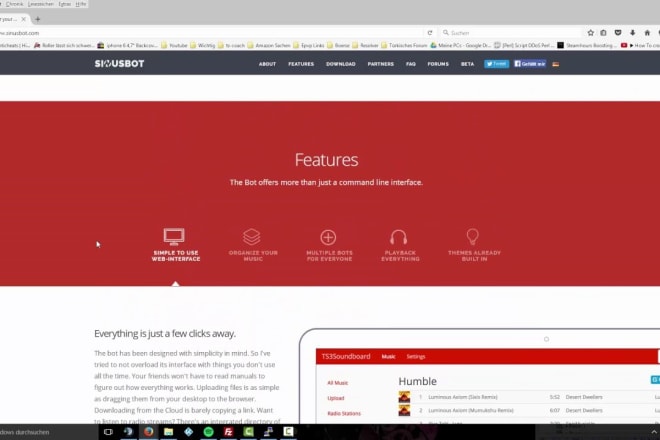Viewport: 660px width, 440px height.
Task: Select Radio Stations in soundboard sidebar
Action: [x=344, y=413]
